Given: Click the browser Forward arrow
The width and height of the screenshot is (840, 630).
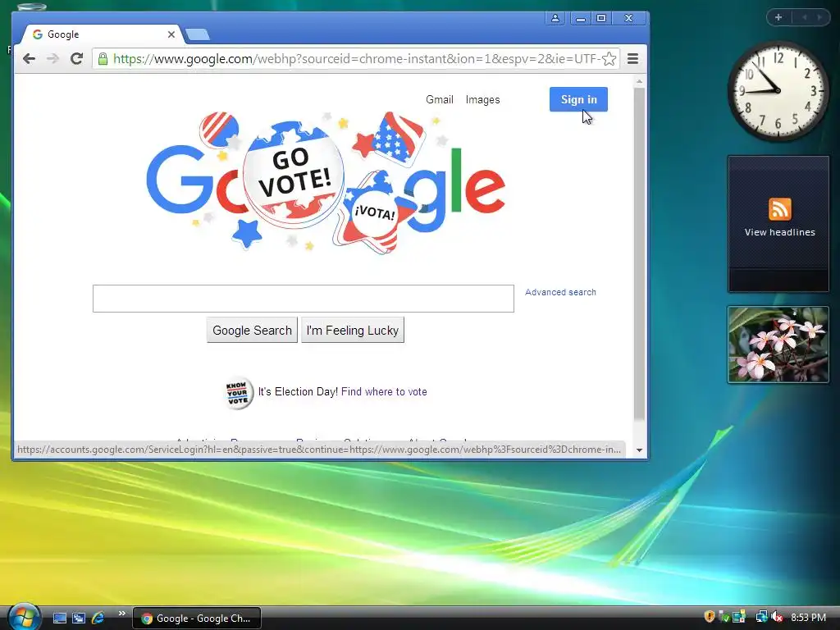Looking at the screenshot, I should [52, 59].
